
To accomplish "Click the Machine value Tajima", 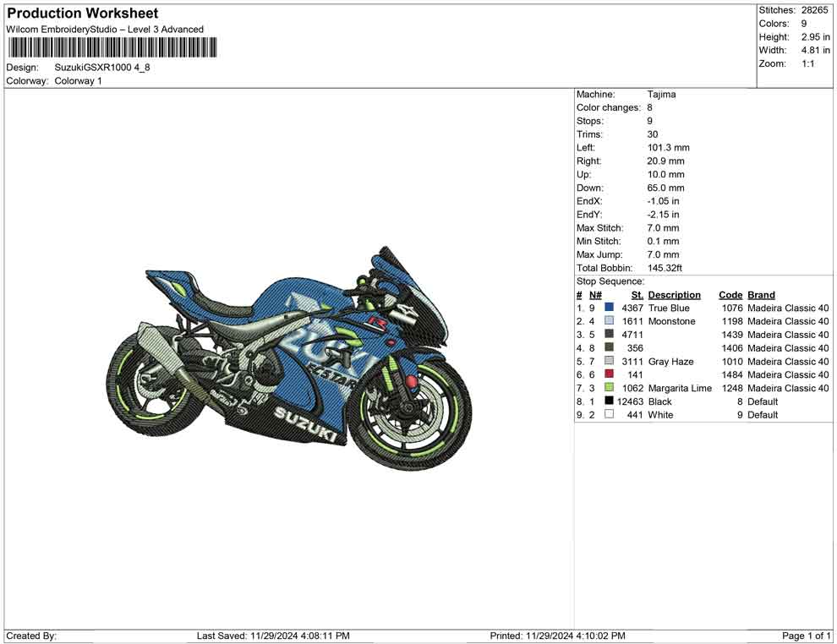I will pos(661,95).
